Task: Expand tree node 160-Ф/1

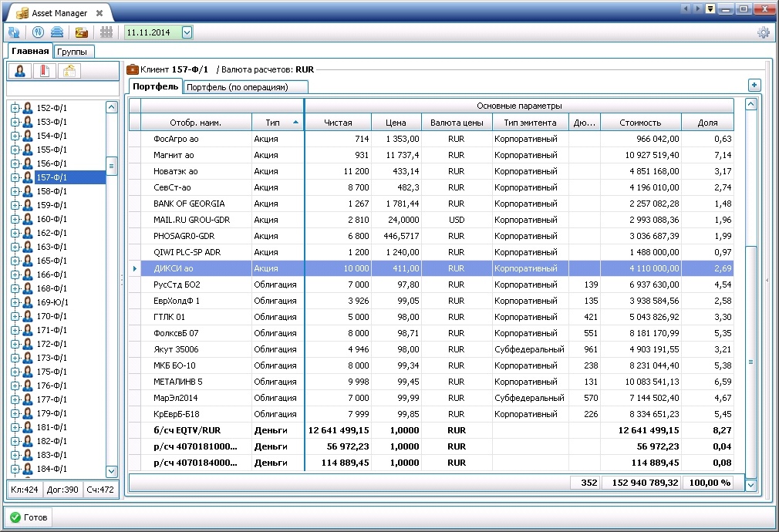Action: point(15,219)
